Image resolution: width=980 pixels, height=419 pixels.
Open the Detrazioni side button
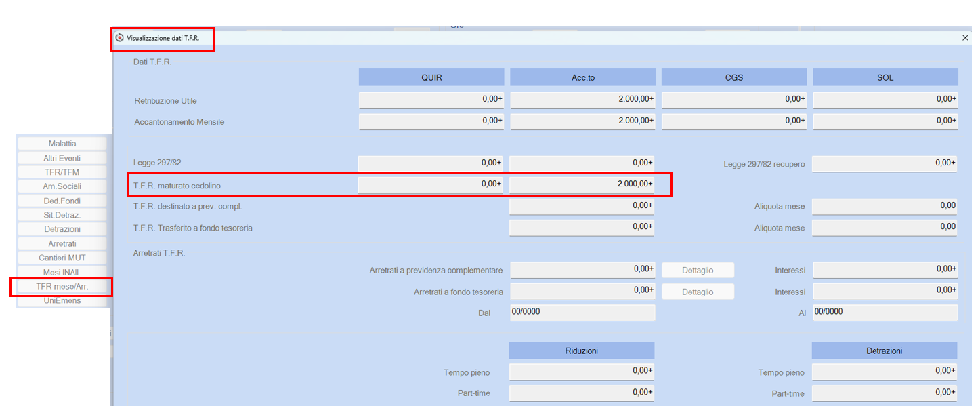pos(62,229)
